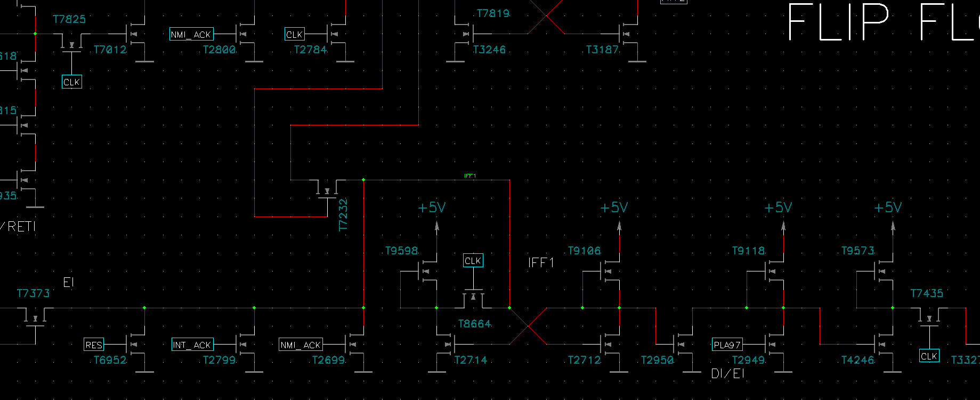Select the +5V symbol above T9118
The height and width of the screenshot is (400, 980).
click(778, 207)
